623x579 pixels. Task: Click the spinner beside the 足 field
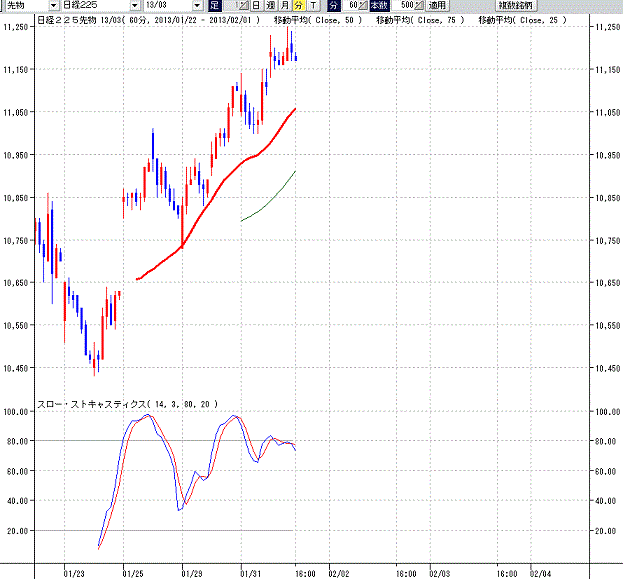click(244, 5)
